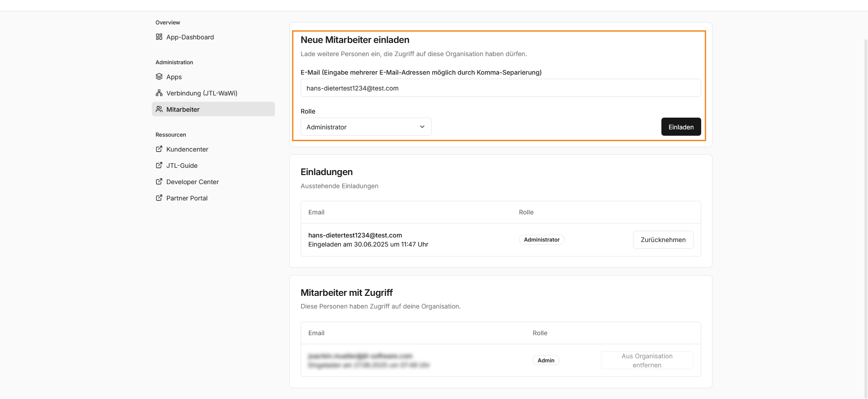This screenshot has height=399, width=868.
Task: Click the Developer Center external link icon
Action: click(x=159, y=182)
